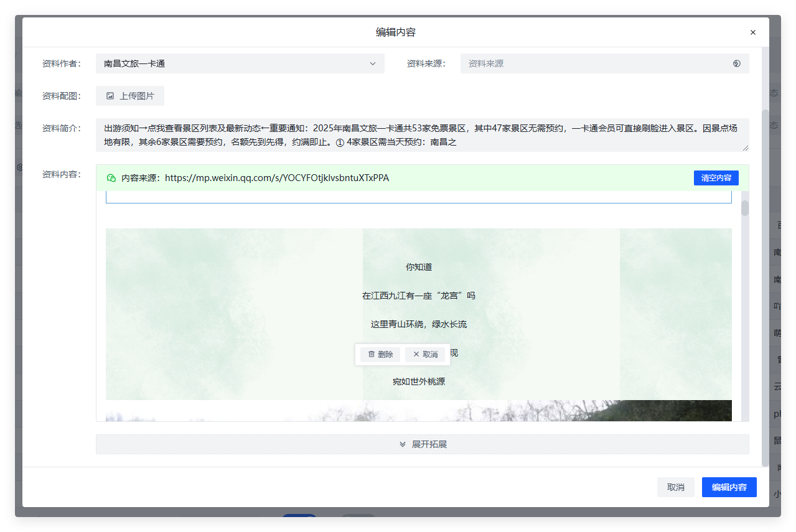
Task: Select the 删除 option in the popup
Action: click(380, 354)
